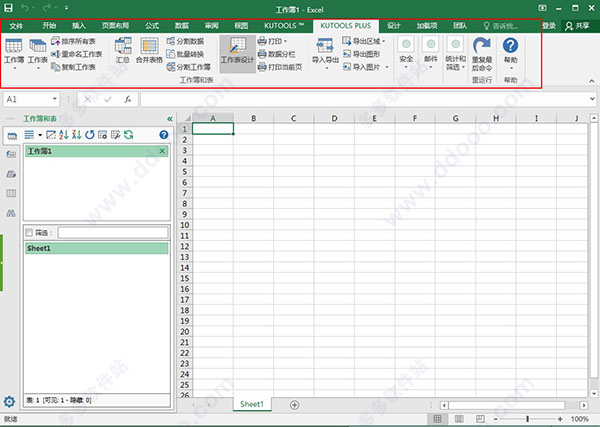Image resolution: width=600 pixels, height=427 pixels.
Task: Click the 共享 share button
Action: (x=577, y=26)
